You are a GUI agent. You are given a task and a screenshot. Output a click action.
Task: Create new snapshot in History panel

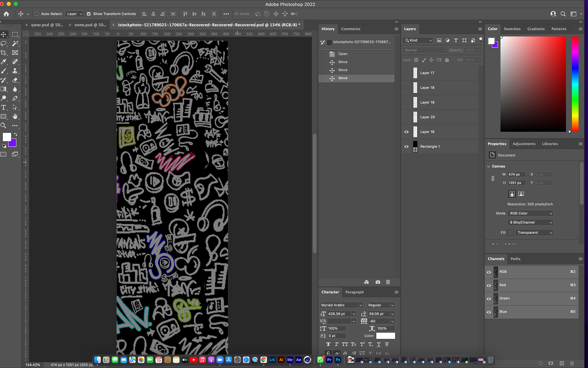click(x=378, y=282)
